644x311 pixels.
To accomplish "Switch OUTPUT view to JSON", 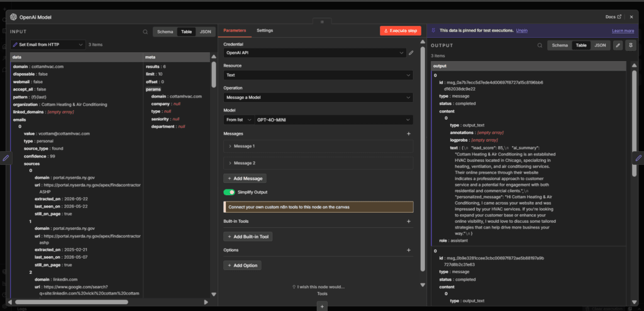I will point(600,45).
